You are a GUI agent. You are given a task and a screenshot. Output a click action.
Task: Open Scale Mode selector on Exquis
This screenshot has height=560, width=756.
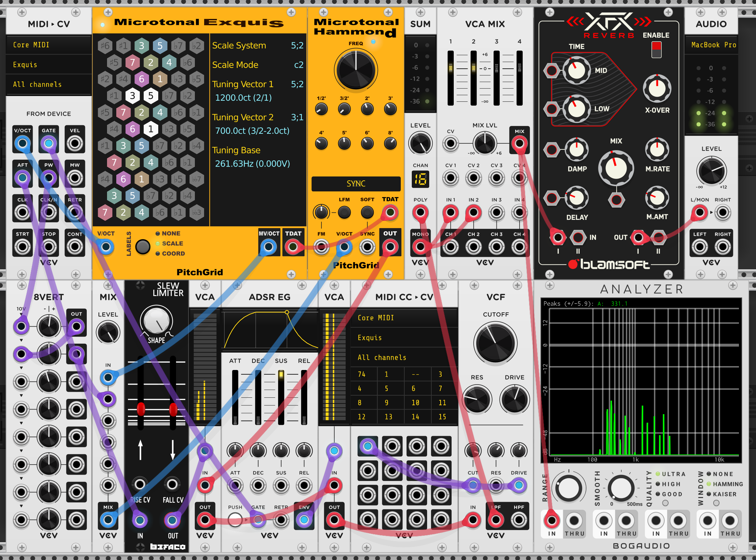click(258, 65)
